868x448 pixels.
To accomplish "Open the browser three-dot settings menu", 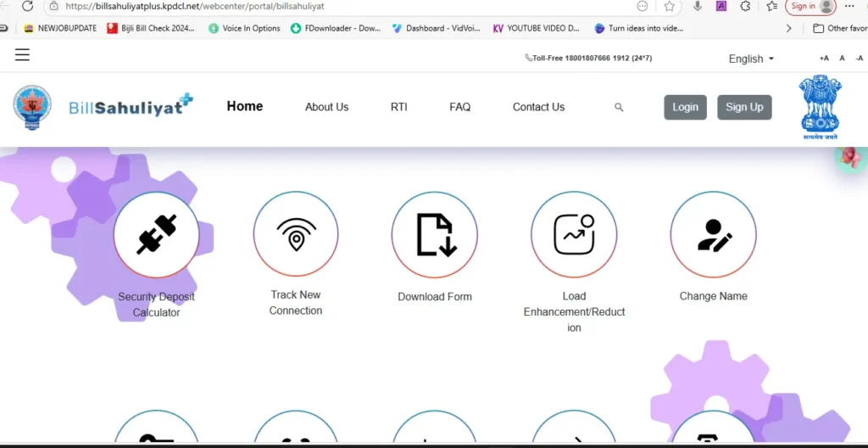I will point(849,6).
